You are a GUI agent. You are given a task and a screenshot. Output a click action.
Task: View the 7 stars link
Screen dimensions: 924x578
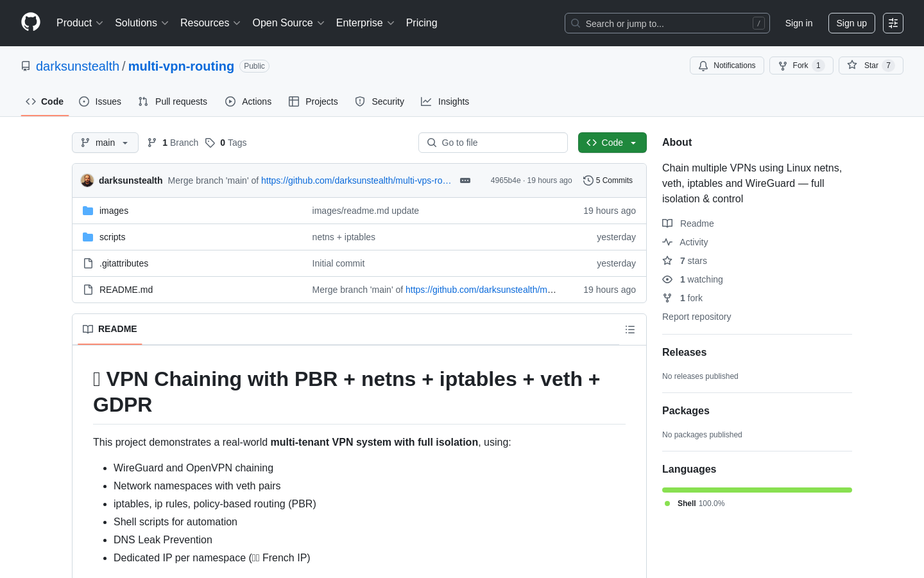685,261
